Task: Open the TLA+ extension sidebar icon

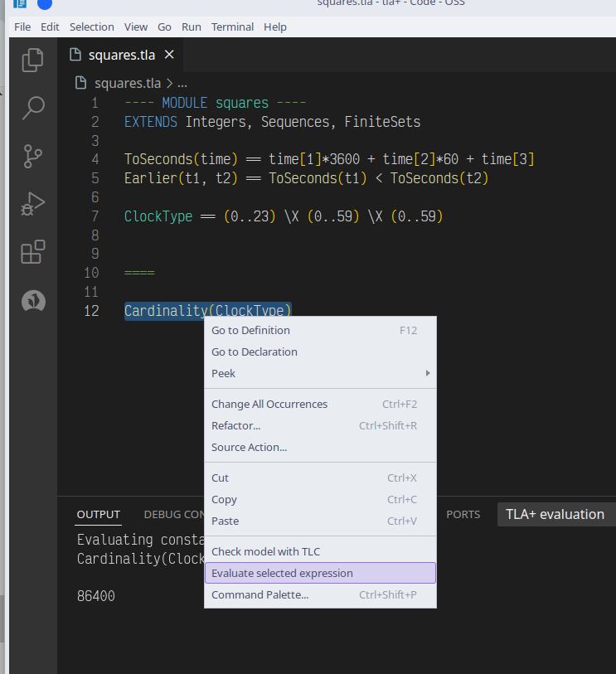Action: pos(33,301)
